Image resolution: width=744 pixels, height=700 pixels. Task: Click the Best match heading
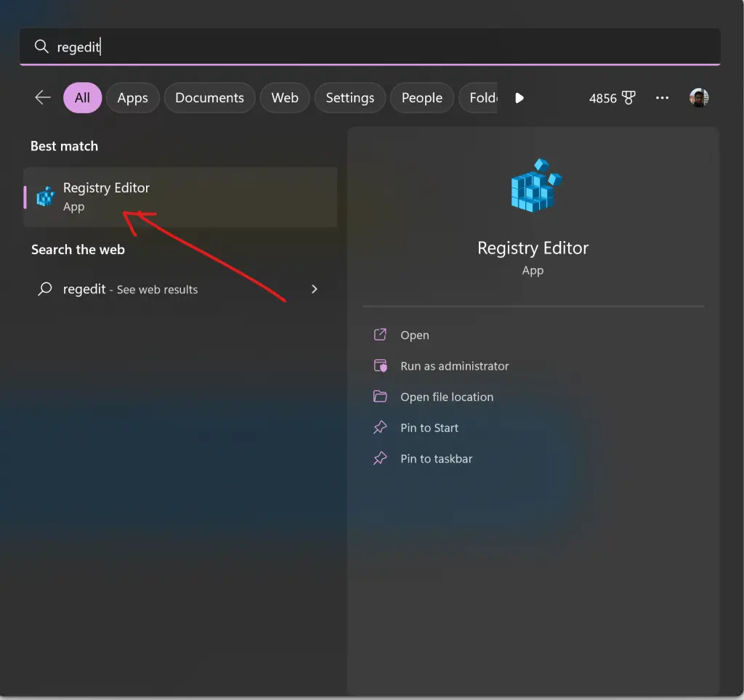pos(65,146)
